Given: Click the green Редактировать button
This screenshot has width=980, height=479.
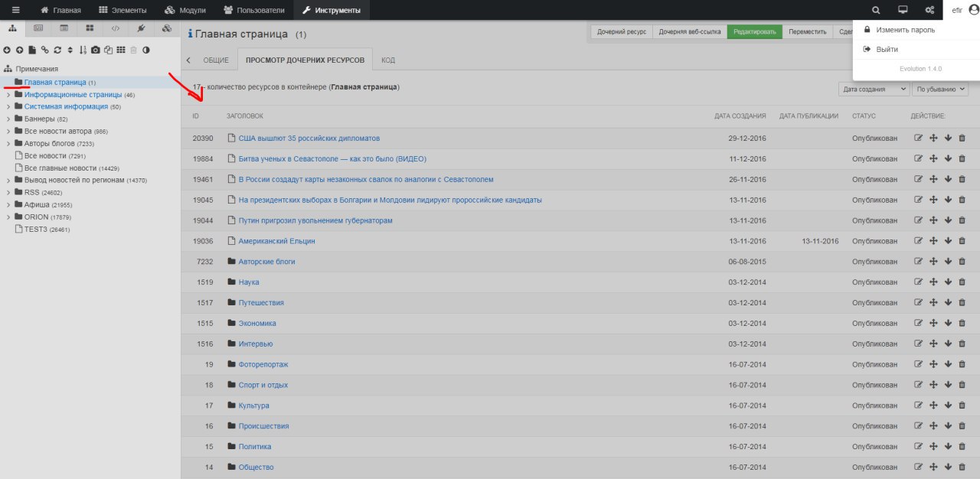Looking at the screenshot, I should tap(755, 32).
